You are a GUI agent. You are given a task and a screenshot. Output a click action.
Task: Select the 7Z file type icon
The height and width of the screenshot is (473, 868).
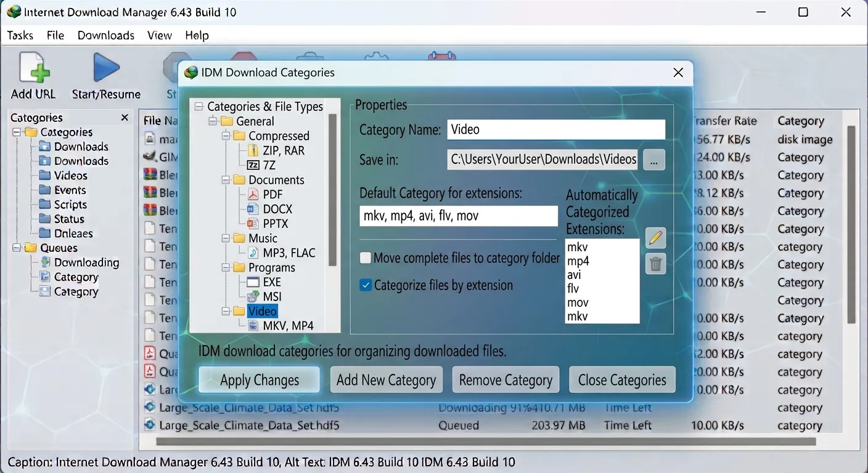(253, 165)
